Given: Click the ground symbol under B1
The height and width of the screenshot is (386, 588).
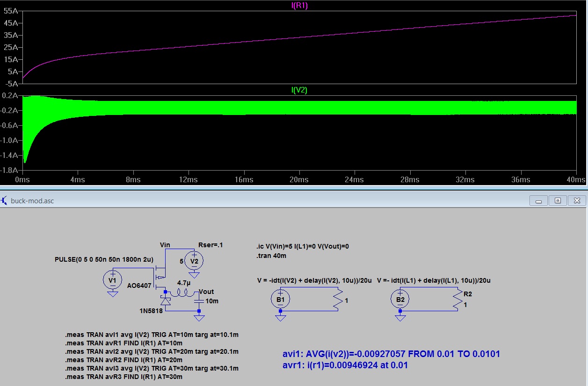Looking at the screenshot, I should 280,317.
